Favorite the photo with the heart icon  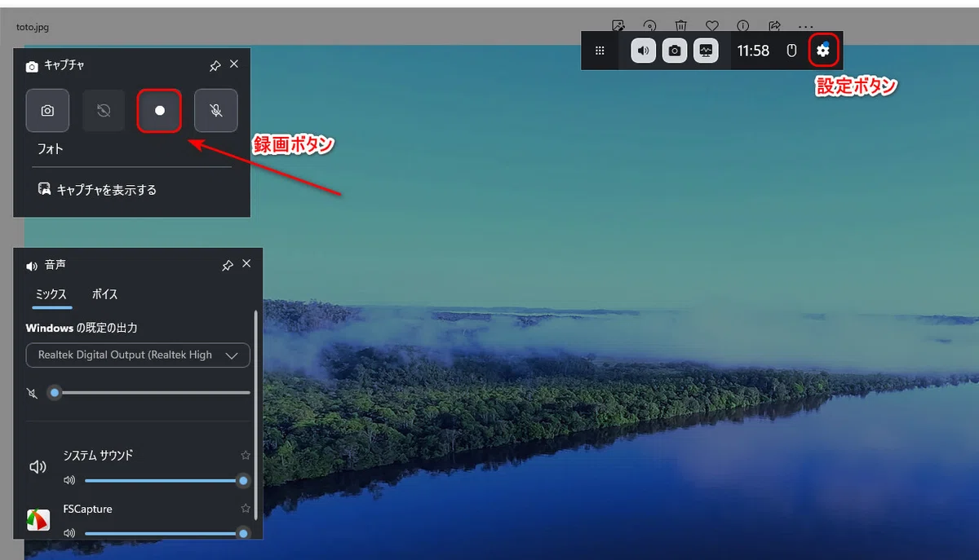coord(711,26)
